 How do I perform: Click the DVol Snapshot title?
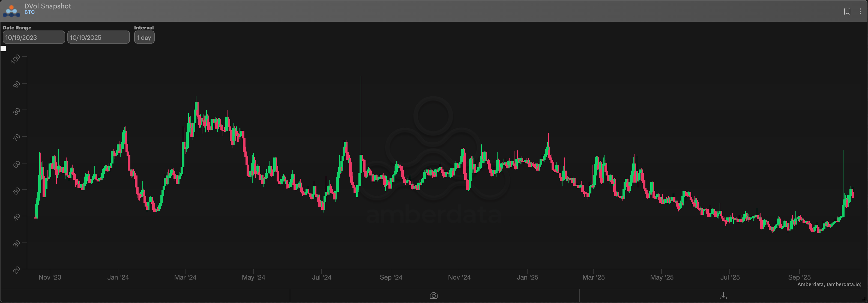click(47, 6)
